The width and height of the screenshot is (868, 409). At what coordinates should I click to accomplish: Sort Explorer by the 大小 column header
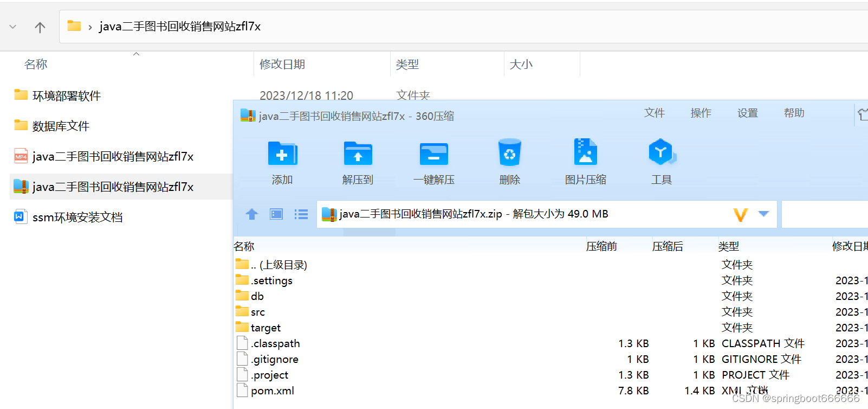[521, 65]
